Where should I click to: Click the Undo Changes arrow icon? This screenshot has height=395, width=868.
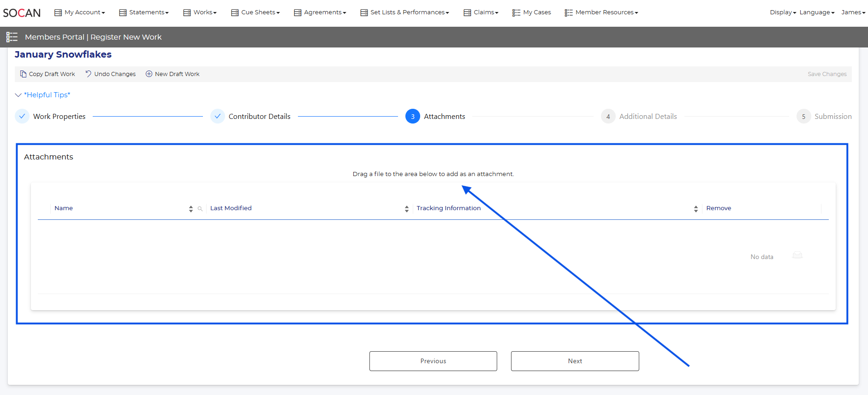pos(88,74)
